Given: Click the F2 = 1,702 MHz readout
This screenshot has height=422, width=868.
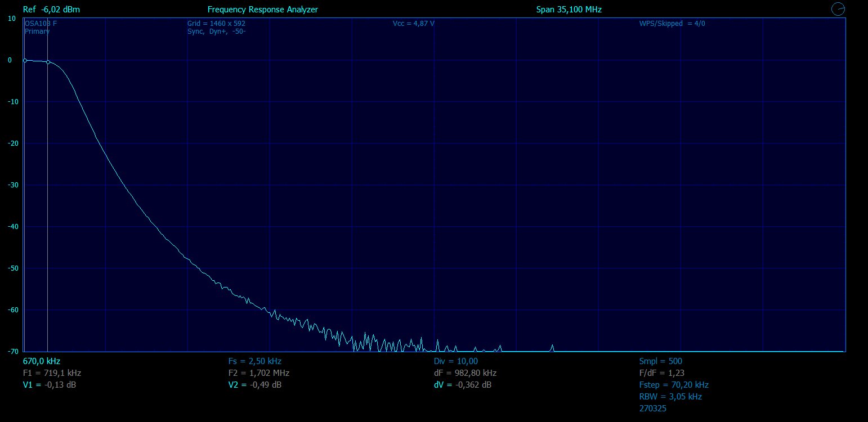Looking at the screenshot, I should tap(258, 372).
